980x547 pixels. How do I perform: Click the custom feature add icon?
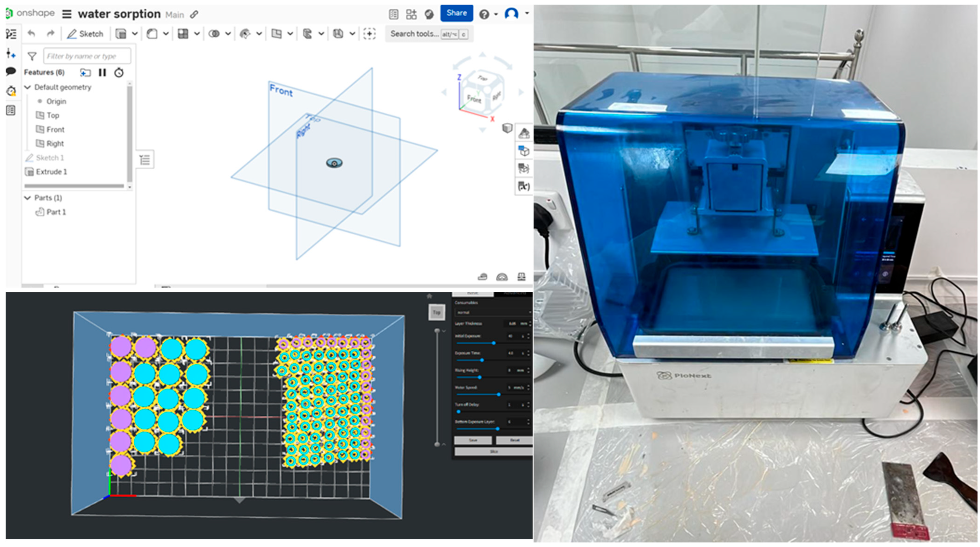point(369,34)
